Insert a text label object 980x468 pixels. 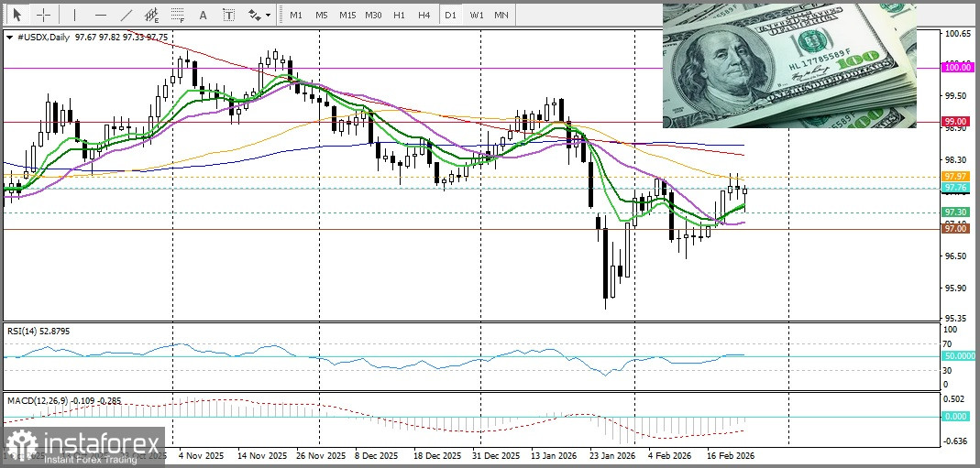tap(228, 15)
